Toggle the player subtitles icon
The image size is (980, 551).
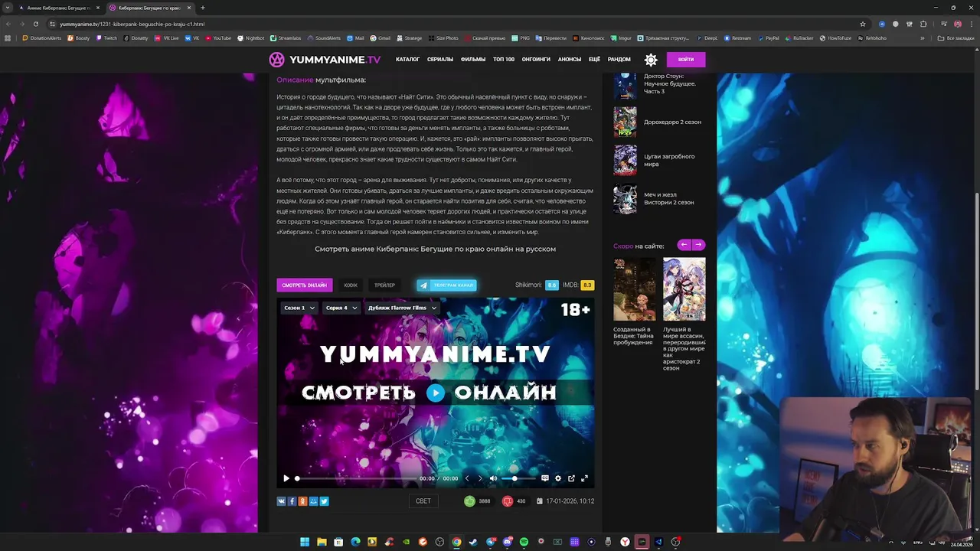[x=545, y=478]
